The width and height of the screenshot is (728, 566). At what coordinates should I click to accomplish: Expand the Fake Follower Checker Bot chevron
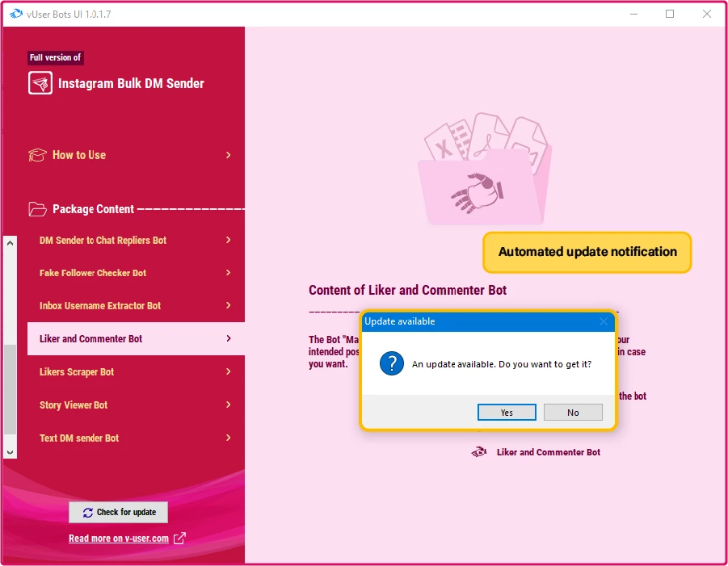click(x=229, y=272)
